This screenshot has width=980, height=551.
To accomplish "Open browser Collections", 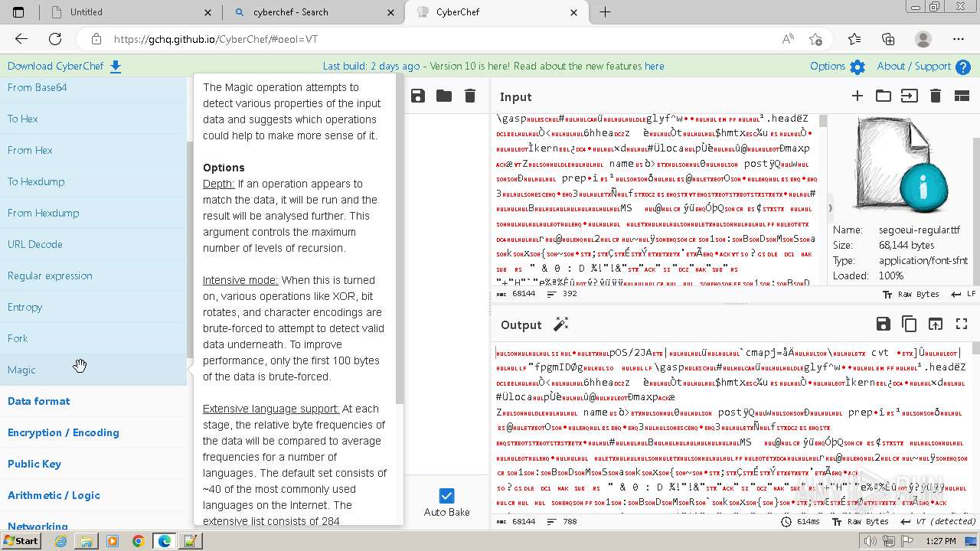I will click(x=888, y=39).
